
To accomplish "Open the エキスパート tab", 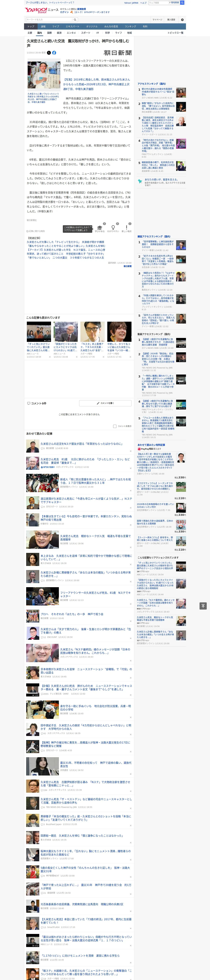I will pos(72,27).
